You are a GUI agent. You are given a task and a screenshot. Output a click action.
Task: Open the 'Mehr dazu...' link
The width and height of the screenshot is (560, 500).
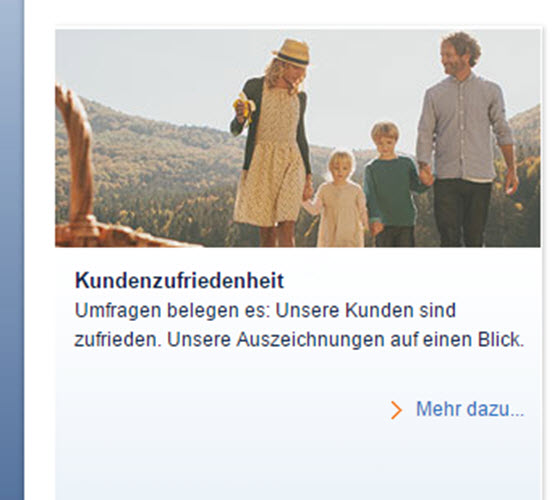coord(470,409)
